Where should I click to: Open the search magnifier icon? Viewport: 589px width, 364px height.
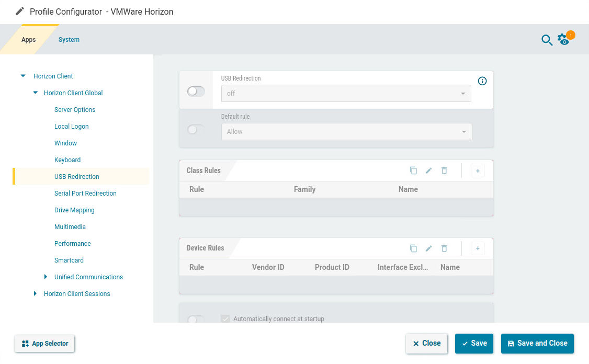[x=547, y=40]
